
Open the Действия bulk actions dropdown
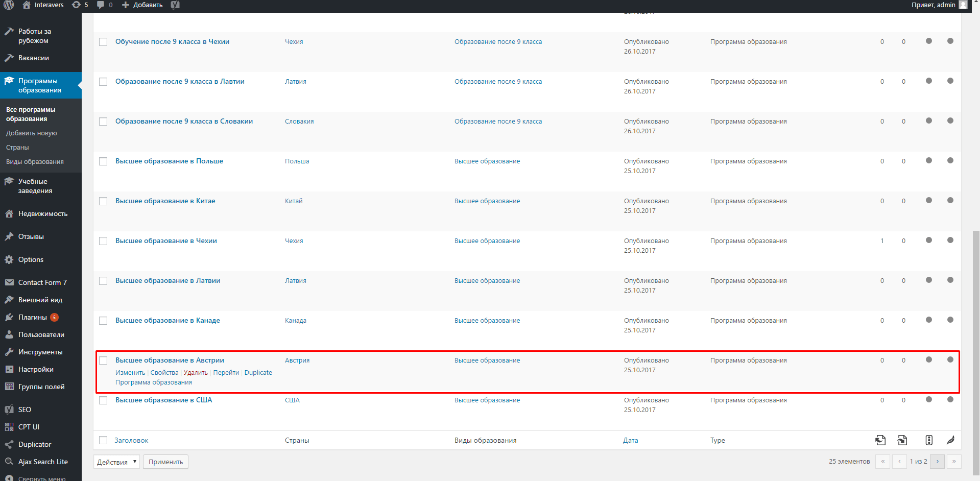[116, 462]
